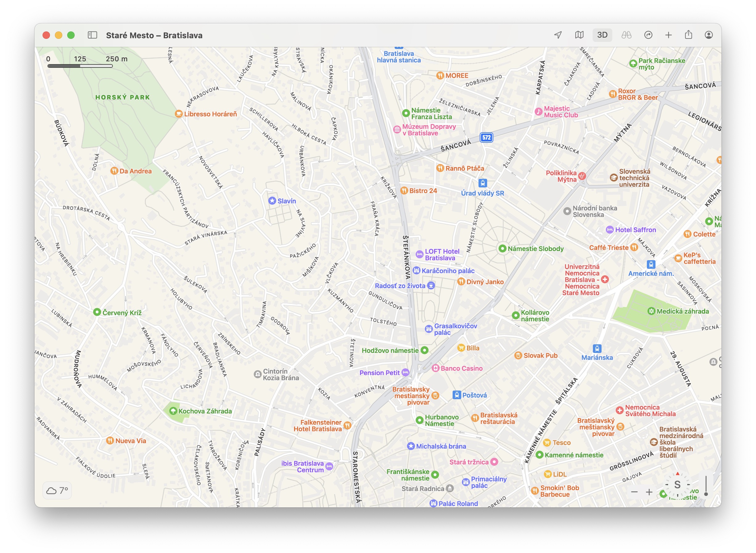This screenshot has height=553, width=756.
Task: Select the Medická záhrada park marker
Action: point(651,311)
